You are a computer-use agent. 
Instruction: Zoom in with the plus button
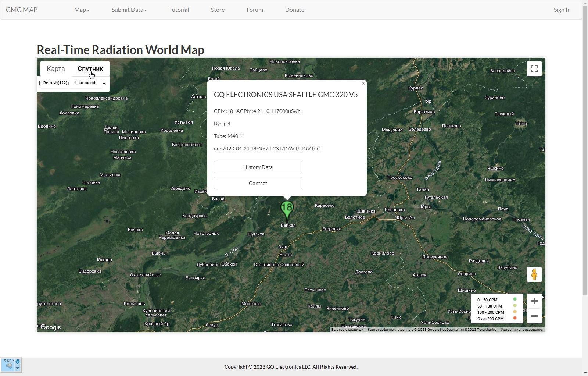click(x=534, y=301)
